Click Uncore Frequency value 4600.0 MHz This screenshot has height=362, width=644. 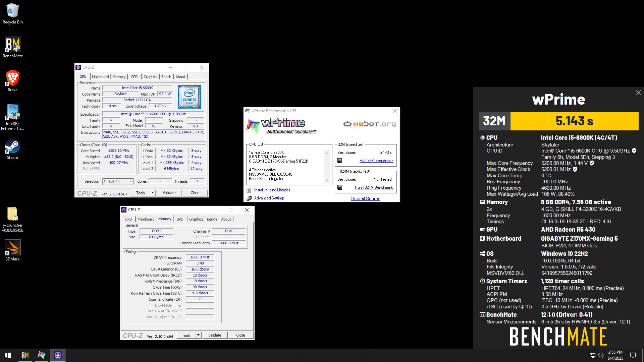(x=229, y=243)
